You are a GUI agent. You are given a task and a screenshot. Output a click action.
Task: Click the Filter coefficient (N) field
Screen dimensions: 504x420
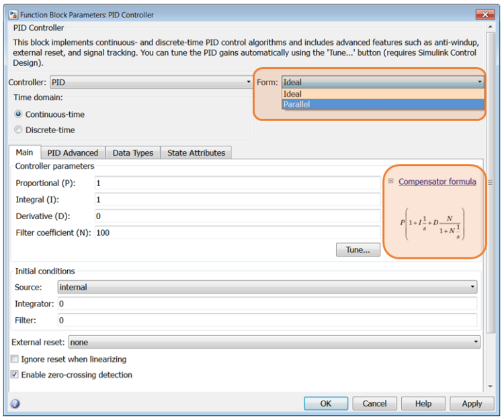[x=237, y=233]
